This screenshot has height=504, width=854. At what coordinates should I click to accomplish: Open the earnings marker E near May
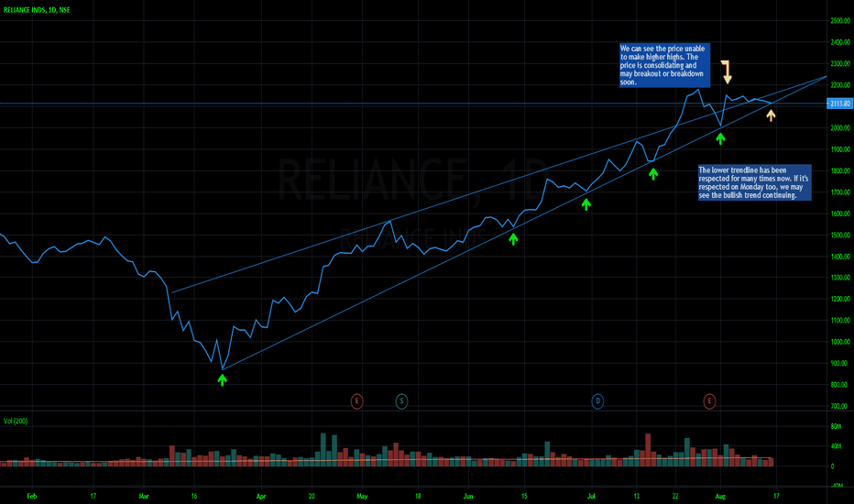[356, 401]
